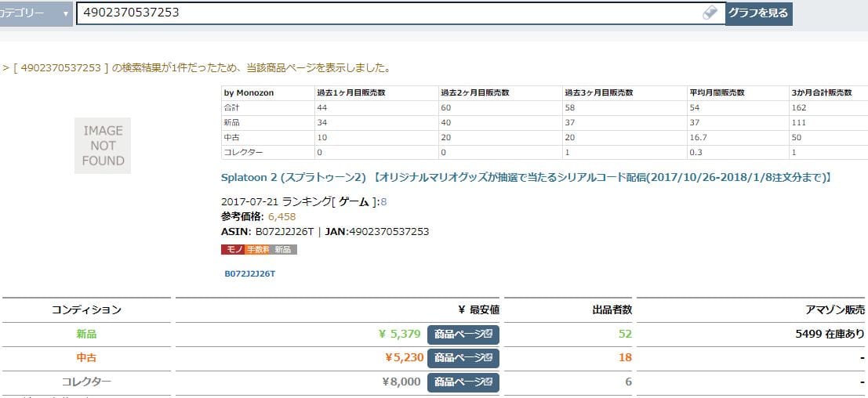
Task: Click the 新品 lowest price ¥5,379
Action: pyautogui.click(x=399, y=335)
